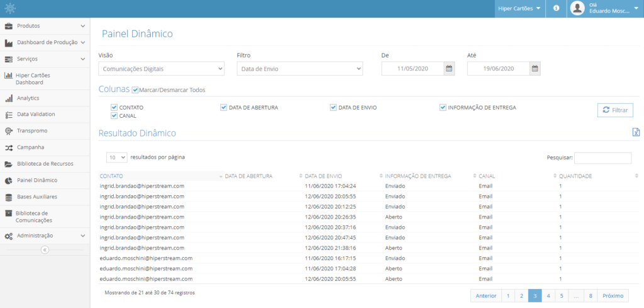Screen dimensions: 644x308
Task: Open Data Validation from the sidebar
Action: (45, 114)
